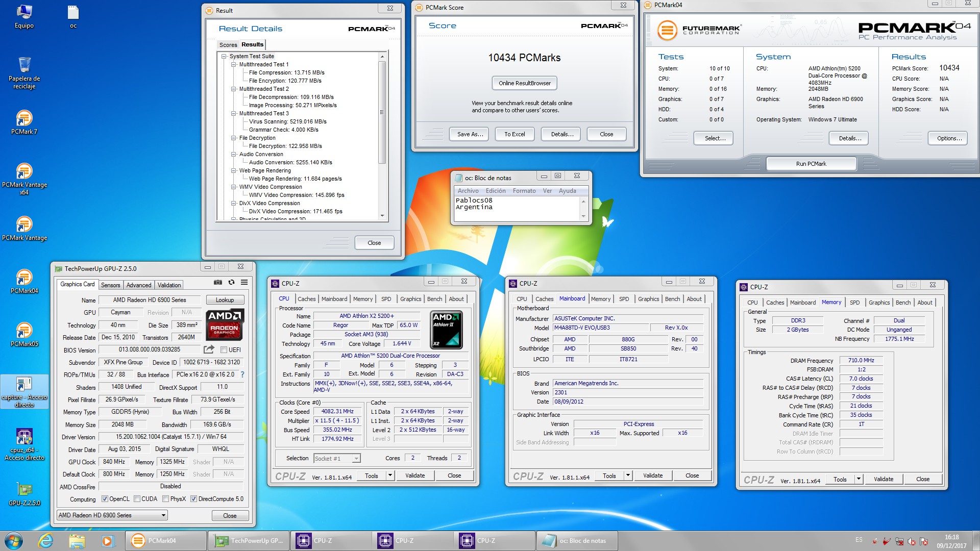Open the Papelera de reciclaje icon
This screenshot has width=980, height=551.
click(24, 72)
